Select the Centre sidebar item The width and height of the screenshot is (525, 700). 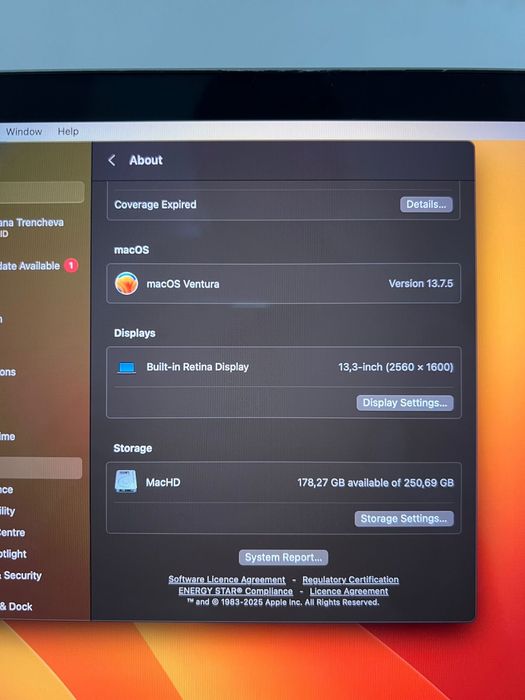(12, 533)
